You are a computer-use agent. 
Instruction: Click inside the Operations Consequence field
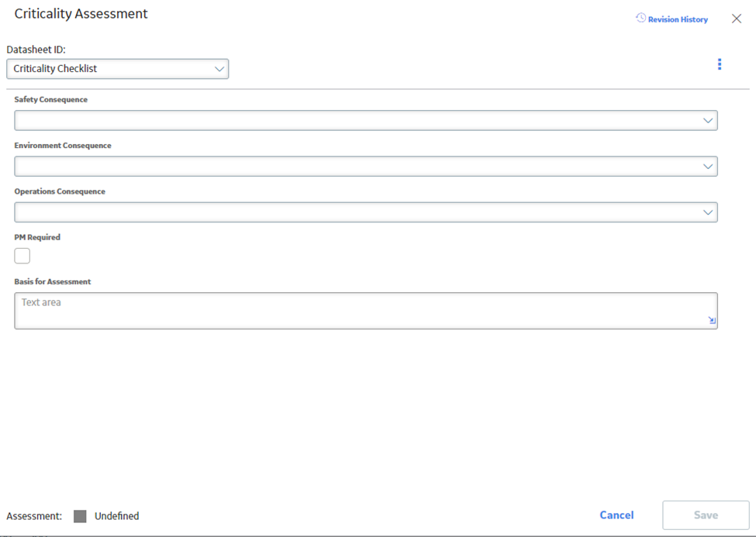[366, 212]
